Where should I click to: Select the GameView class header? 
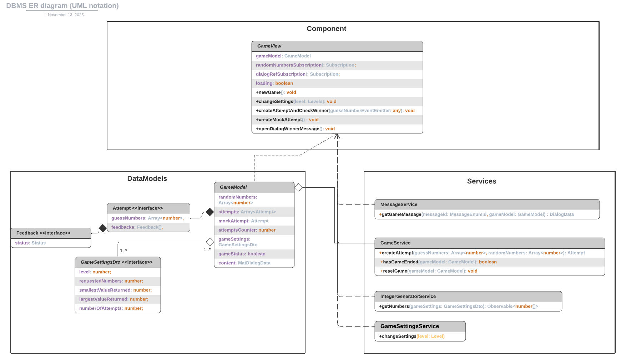point(337,46)
